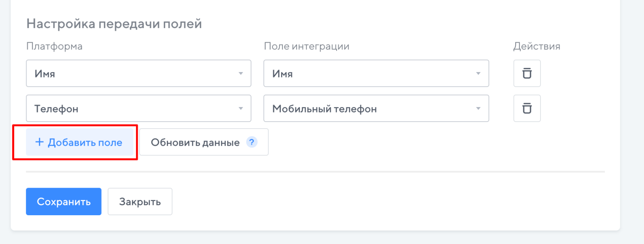This screenshot has height=244, width=644.
Task: Click the Настройка передачи полей heading
Action: tap(114, 24)
